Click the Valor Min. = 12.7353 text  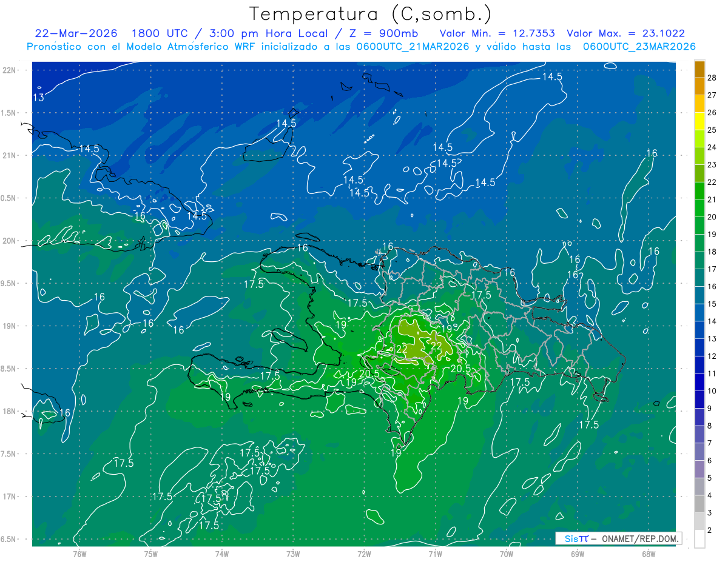point(499,33)
